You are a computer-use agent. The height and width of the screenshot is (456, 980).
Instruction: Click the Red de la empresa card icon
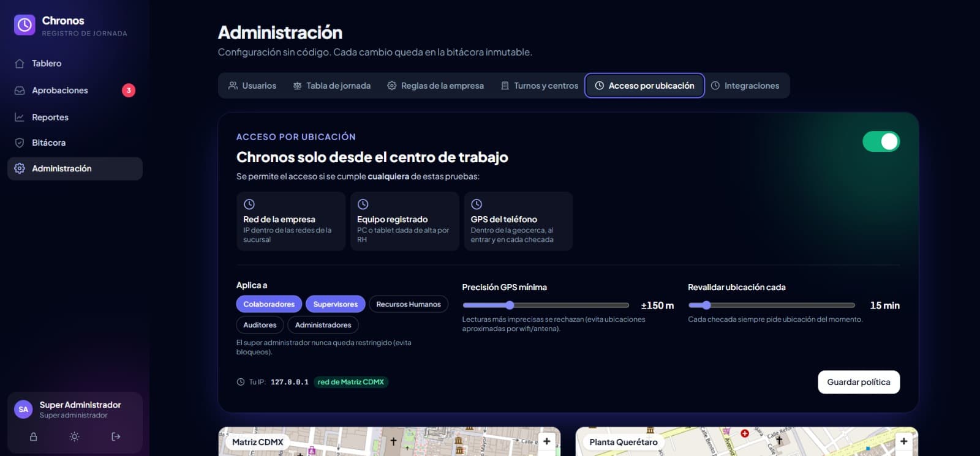tap(249, 204)
